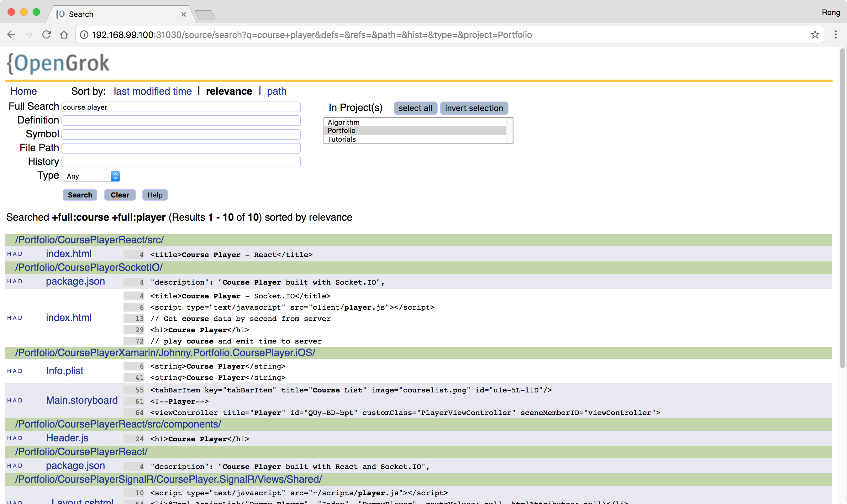
Task: Open the Main.storyboard file link
Action: [x=82, y=401]
